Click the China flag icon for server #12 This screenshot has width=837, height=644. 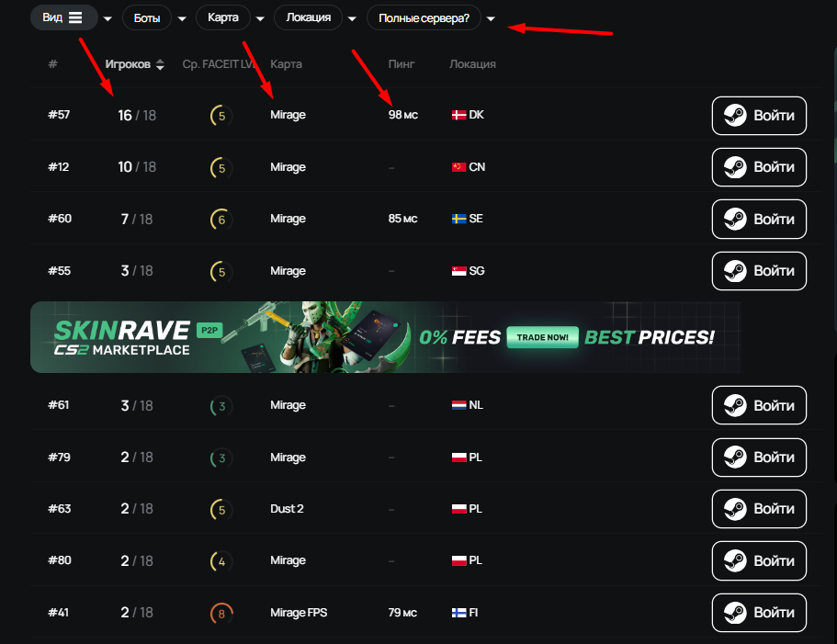(x=458, y=167)
